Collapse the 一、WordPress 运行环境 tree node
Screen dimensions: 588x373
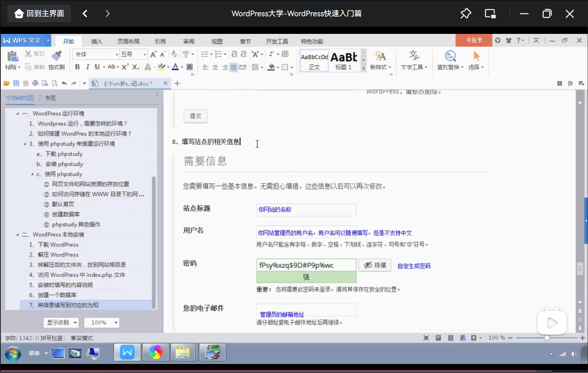click(x=17, y=114)
